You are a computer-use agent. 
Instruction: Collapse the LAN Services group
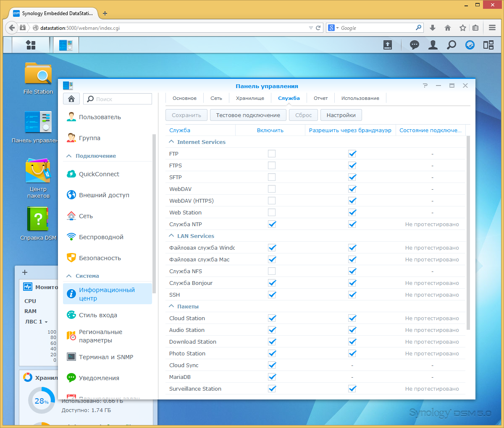click(x=171, y=236)
